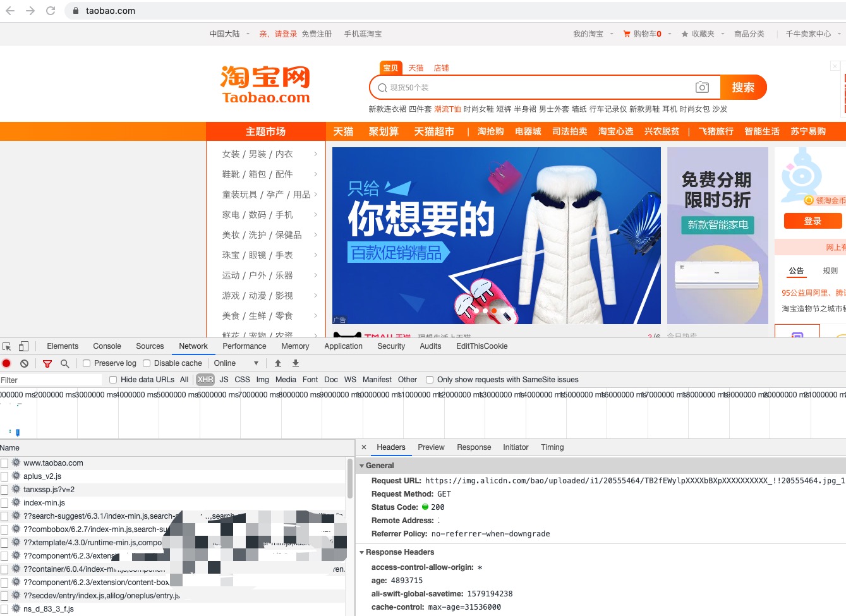Expand the 中国大陆 region dropdown
The image size is (846, 616).
(248, 34)
